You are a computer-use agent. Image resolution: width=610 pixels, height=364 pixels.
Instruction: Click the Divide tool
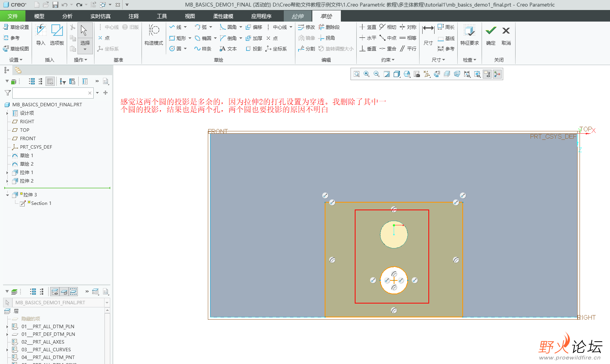307,49
